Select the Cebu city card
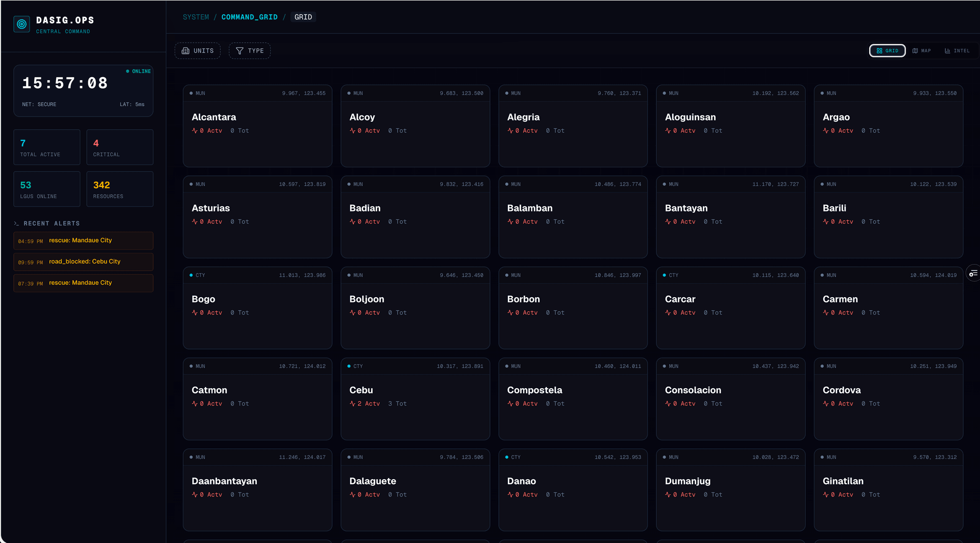 coord(415,399)
